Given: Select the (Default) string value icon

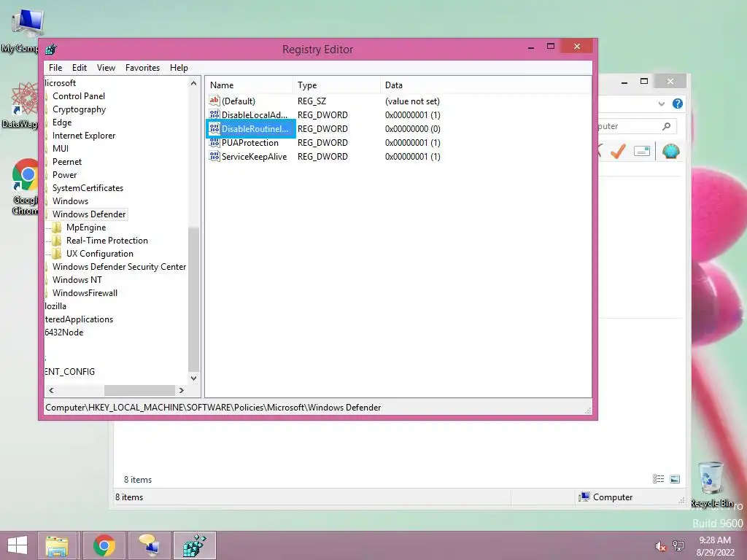Looking at the screenshot, I should [214, 101].
